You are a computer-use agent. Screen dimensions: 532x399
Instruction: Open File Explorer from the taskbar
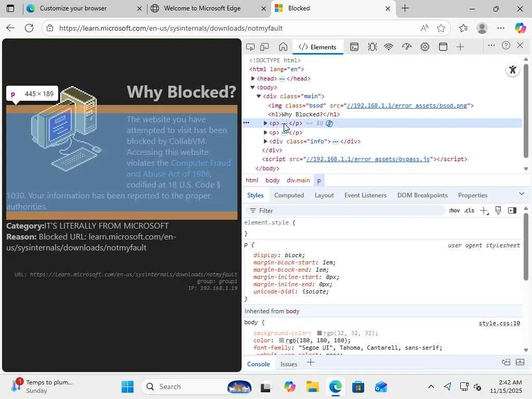coord(312,387)
